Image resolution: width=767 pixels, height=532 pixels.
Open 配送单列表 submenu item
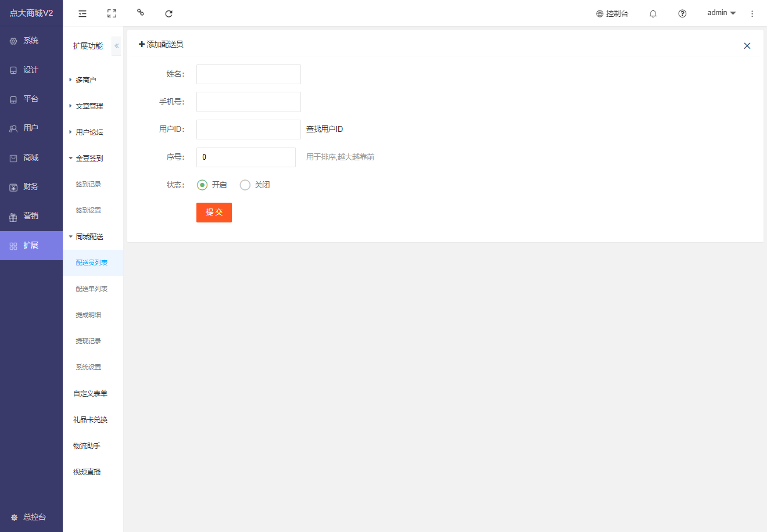tap(93, 289)
